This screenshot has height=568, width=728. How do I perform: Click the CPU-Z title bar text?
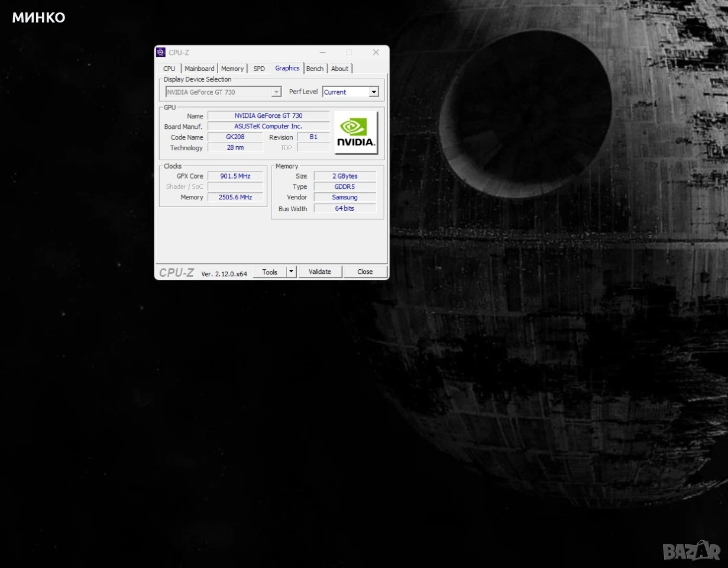(x=179, y=53)
